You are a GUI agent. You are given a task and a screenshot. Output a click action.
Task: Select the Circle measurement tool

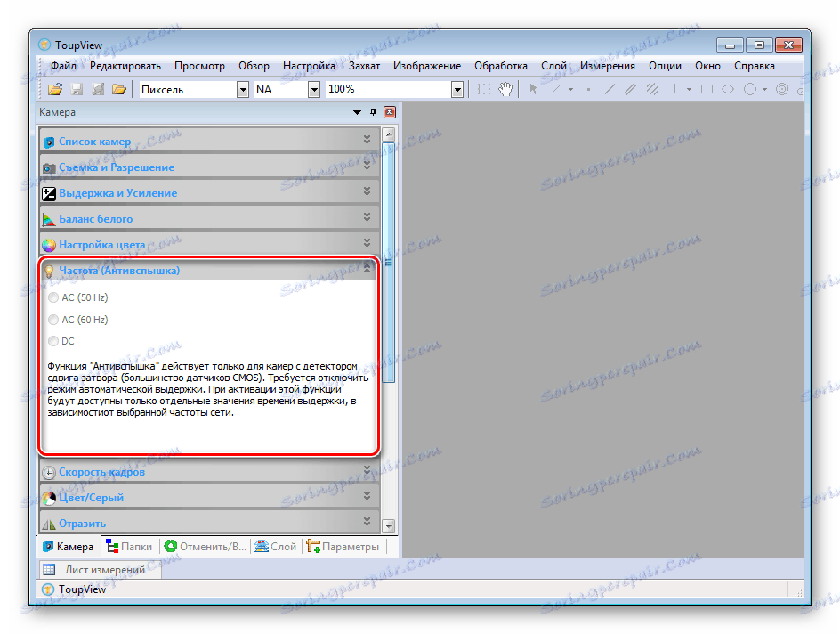[x=750, y=90]
